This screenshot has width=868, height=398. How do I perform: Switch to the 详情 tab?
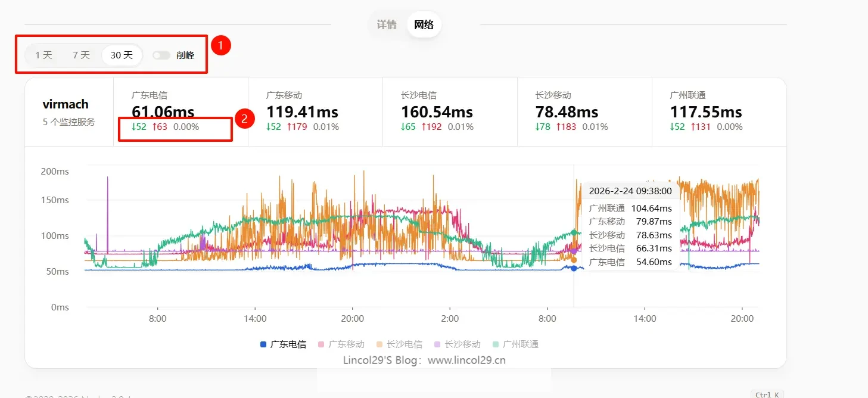[x=387, y=25]
